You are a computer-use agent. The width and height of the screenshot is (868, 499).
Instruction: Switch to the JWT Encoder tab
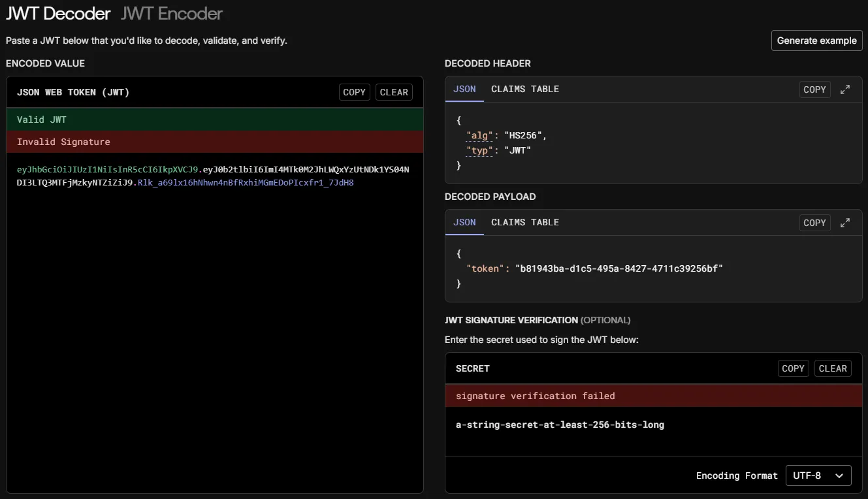click(171, 13)
